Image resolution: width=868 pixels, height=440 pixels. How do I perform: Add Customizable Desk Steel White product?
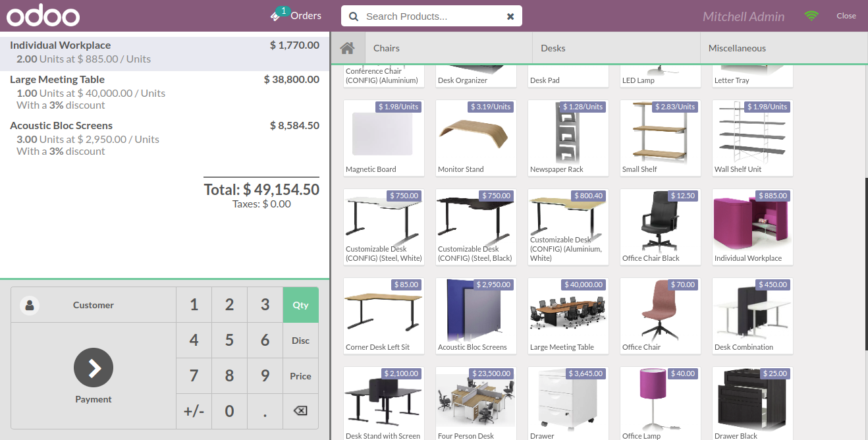(x=384, y=227)
